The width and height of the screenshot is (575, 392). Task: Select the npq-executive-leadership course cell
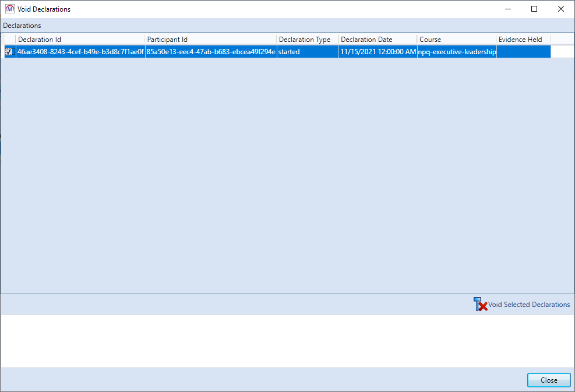point(457,52)
